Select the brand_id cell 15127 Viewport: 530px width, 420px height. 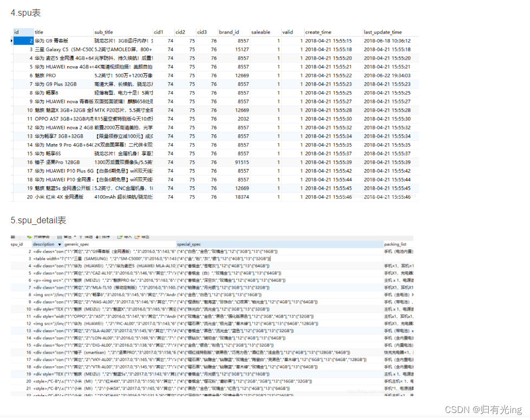[x=234, y=49]
